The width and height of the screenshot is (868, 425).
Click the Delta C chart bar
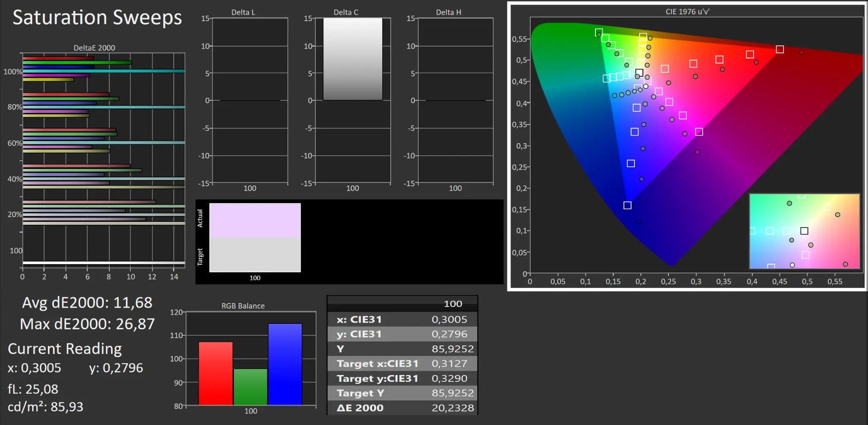[x=353, y=59]
